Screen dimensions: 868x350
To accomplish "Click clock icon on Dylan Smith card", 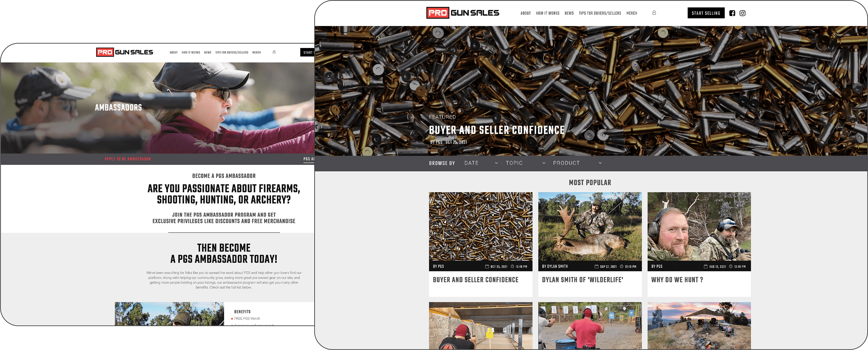I will [x=622, y=267].
